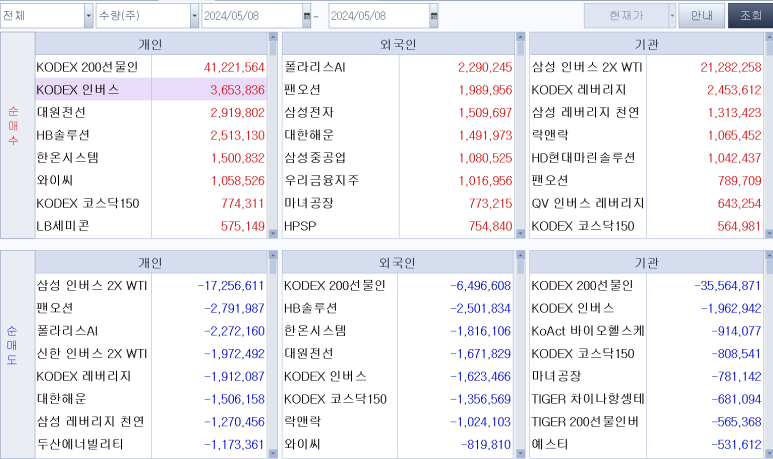Click scrollbar thumb in net-buy 개인 list
The width and height of the screenshot is (773, 459).
[x=273, y=48]
